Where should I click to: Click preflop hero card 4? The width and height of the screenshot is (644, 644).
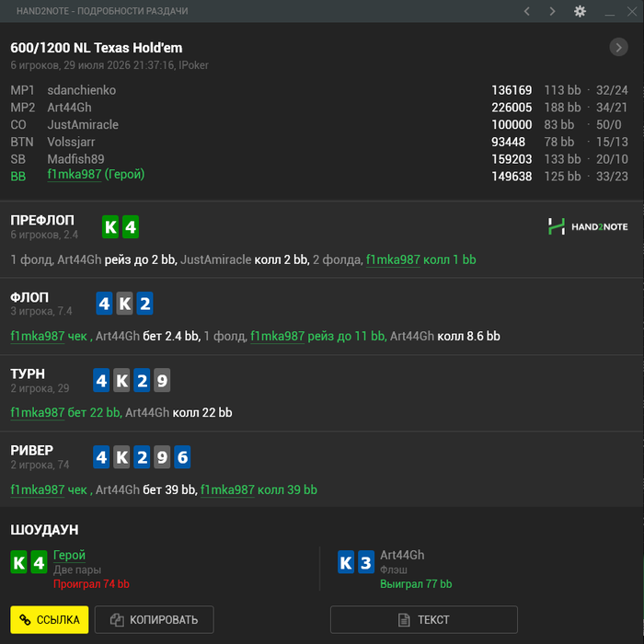point(131,226)
